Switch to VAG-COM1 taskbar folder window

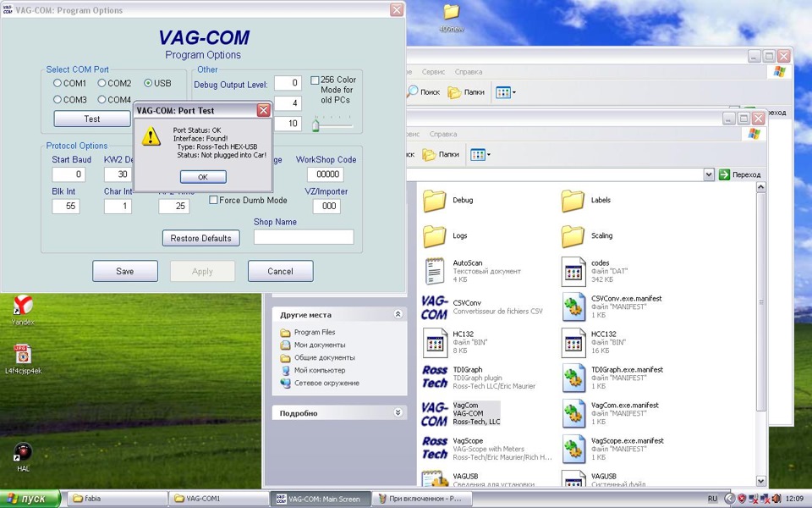pyautogui.click(x=218, y=499)
